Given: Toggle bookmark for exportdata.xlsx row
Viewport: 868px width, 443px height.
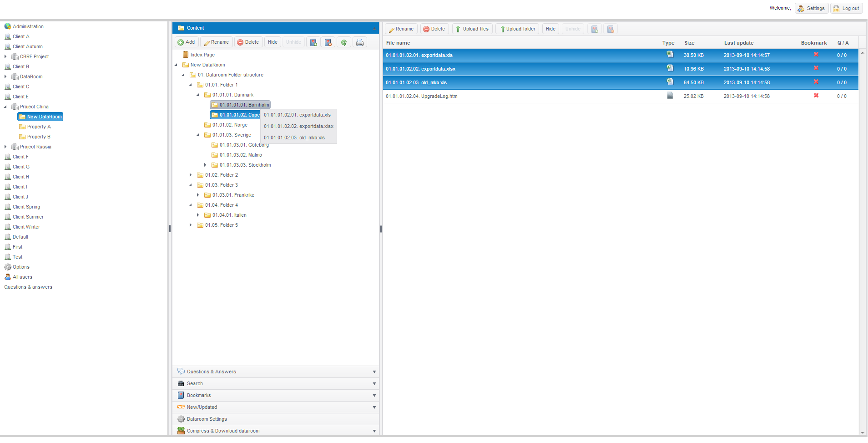Looking at the screenshot, I should 816,68.
